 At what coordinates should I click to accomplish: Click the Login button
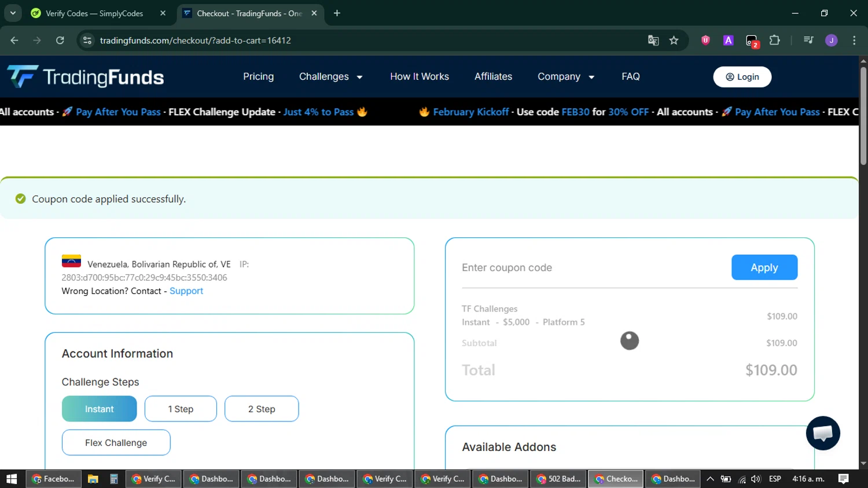(742, 77)
